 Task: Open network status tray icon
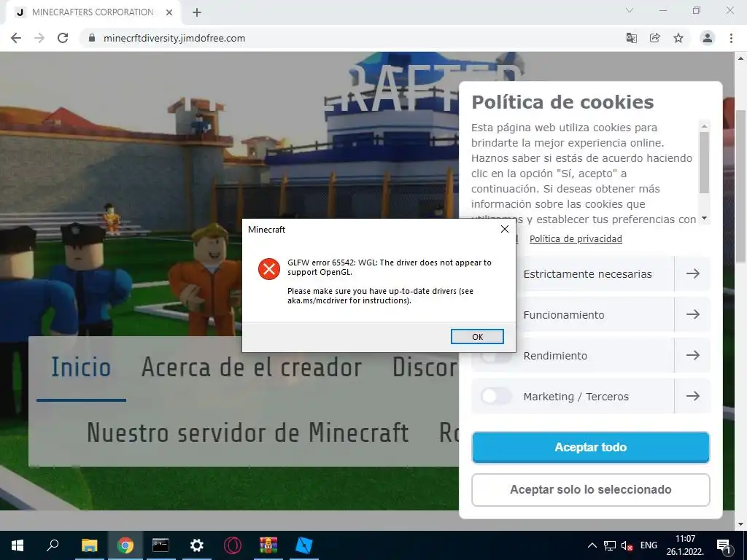click(x=609, y=545)
